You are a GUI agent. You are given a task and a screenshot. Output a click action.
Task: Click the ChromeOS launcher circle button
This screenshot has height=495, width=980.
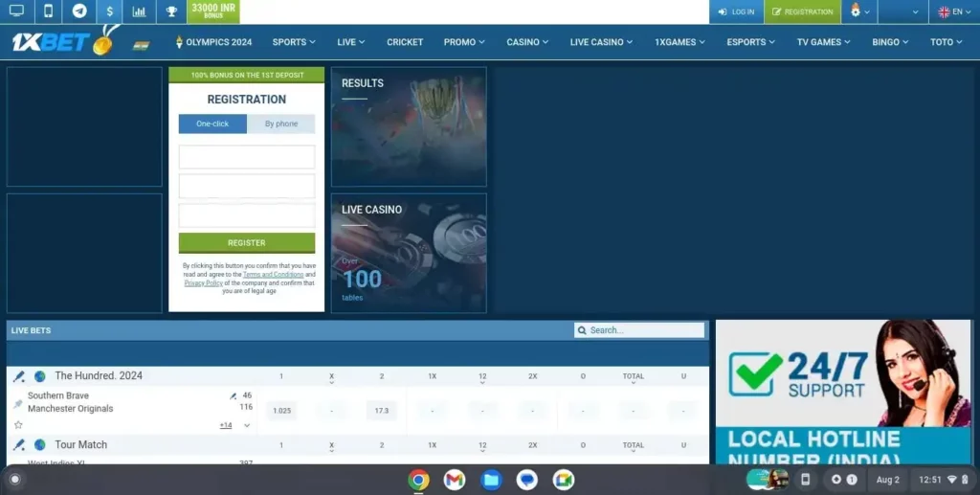coord(15,480)
